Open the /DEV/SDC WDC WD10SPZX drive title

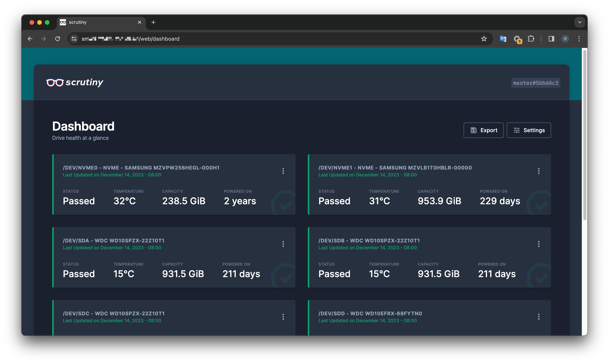(x=114, y=314)
